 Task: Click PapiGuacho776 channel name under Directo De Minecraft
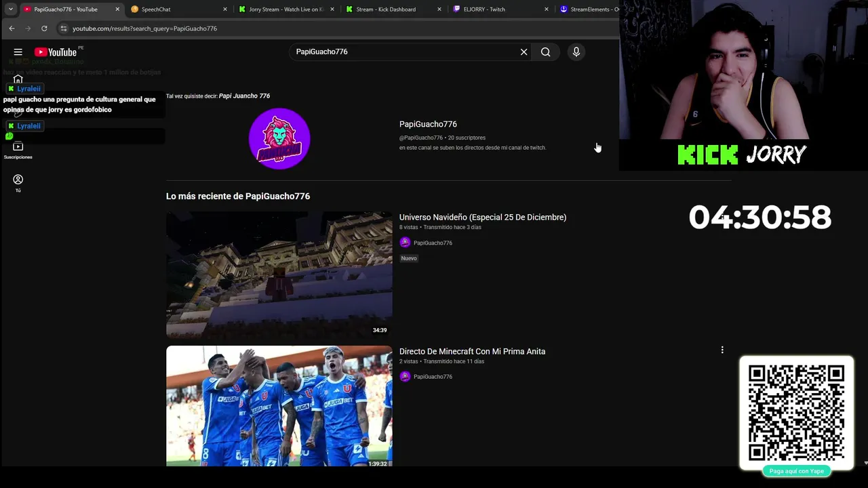(x=433, y=377)
